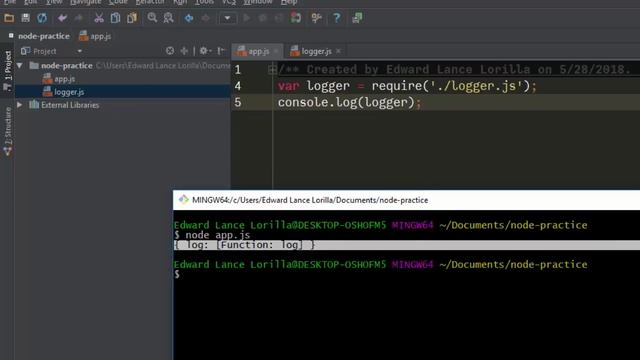The image size is (640, 360).
Task: Hide the Project panel
Action: [x=221, y=51]
